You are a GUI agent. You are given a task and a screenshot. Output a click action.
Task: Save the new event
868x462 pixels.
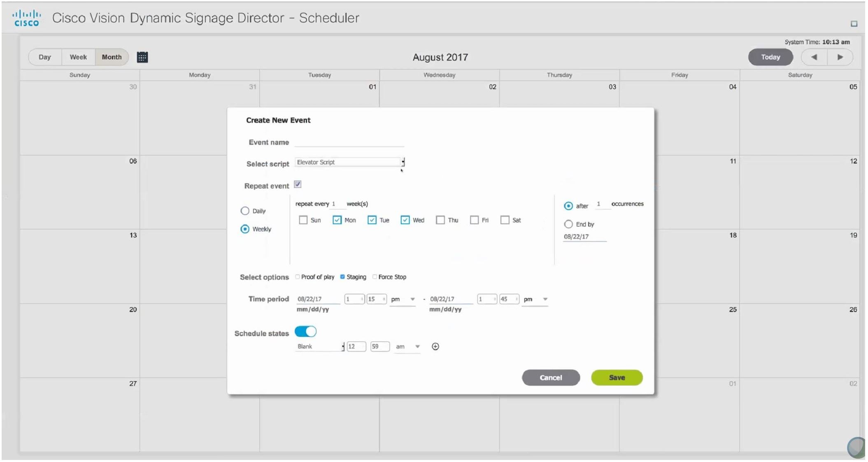617,378
